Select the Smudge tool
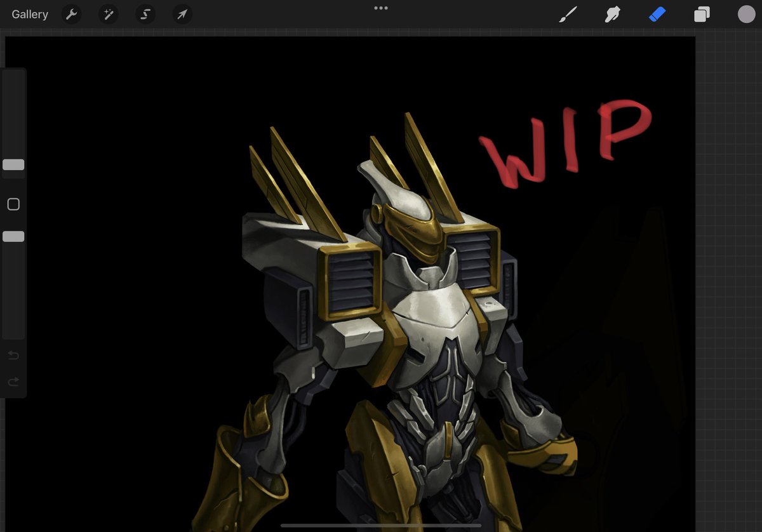Image resolution: width=762 pixels, height=532 pixels. tap(612, 14)
